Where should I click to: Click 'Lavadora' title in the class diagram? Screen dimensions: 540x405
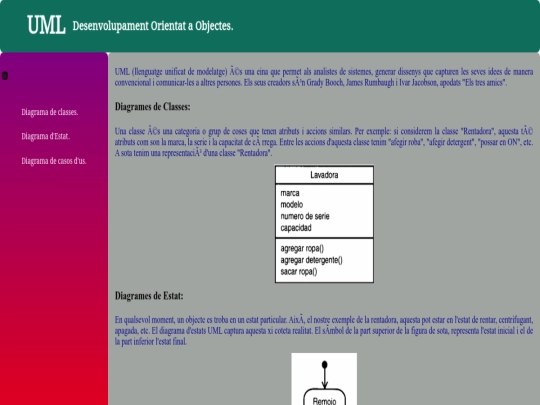[x=324, y=175]
